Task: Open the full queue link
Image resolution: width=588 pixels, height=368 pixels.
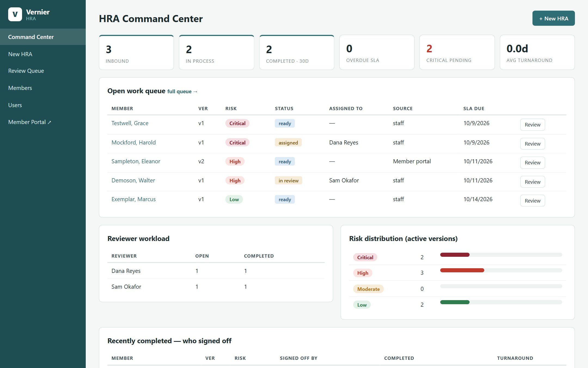Action: [182, 92]
